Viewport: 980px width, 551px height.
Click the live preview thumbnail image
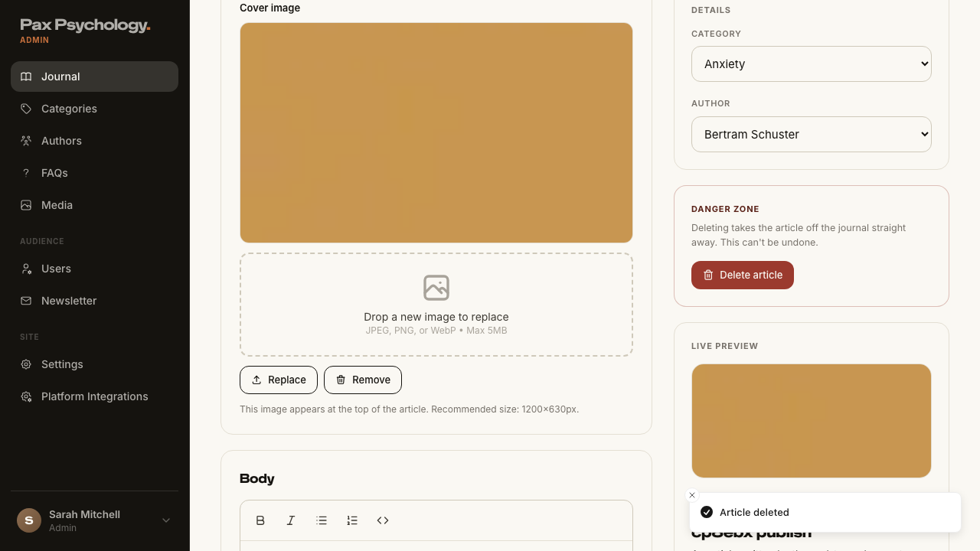(812, 421)
